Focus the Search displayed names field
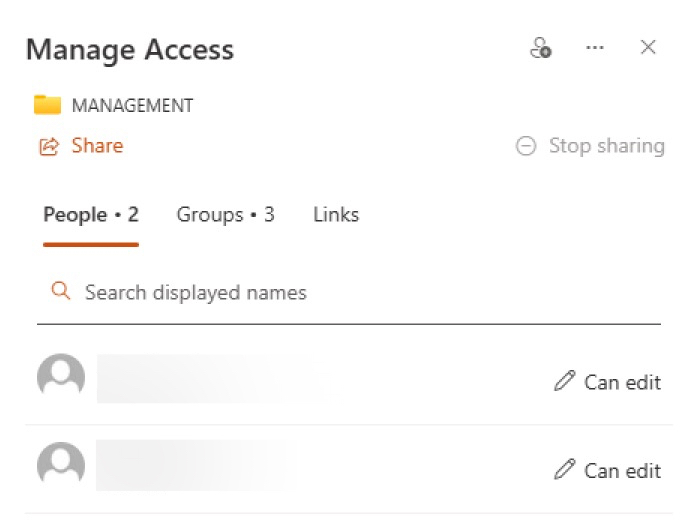 click(300, 293)
